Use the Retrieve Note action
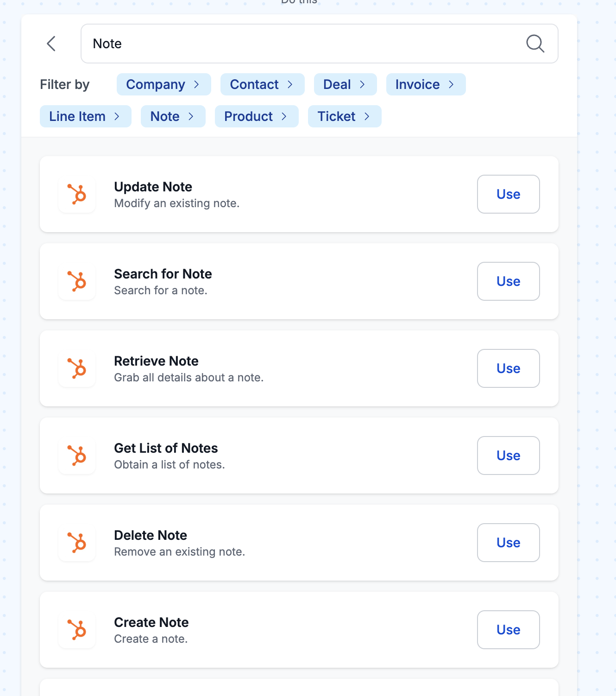Screen dimensions: 616x696 (509, 368)
